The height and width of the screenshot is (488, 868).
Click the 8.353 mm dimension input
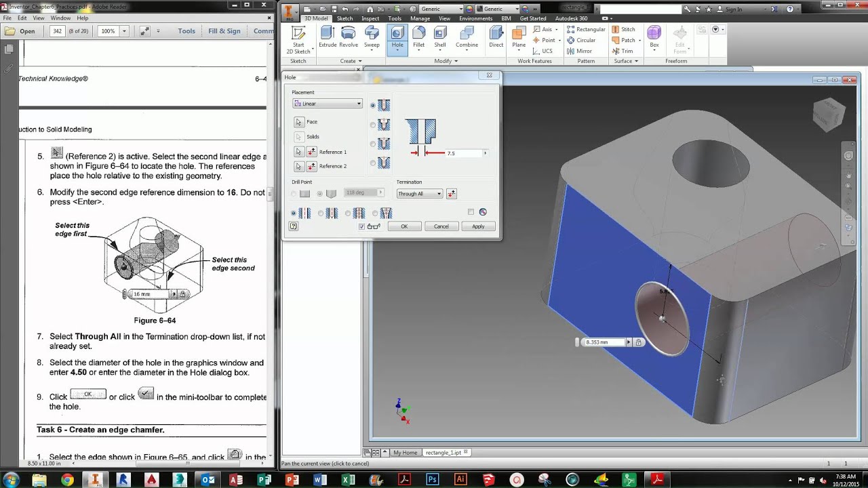(605, 342)
